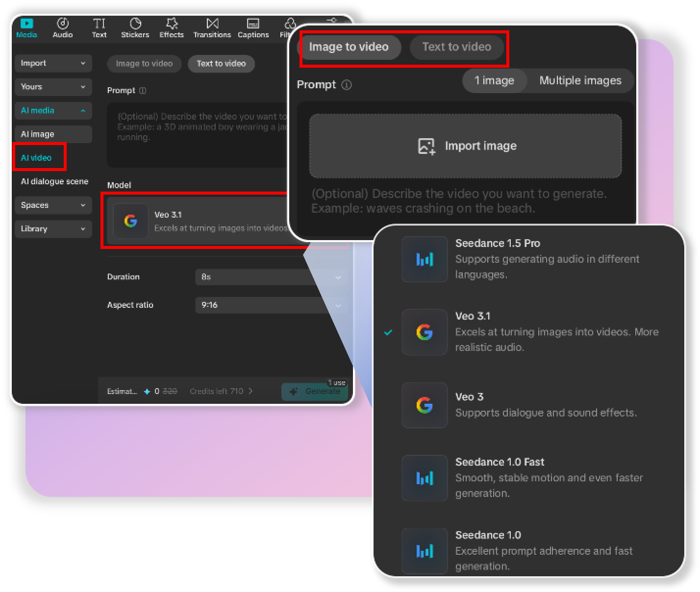Collapse the AI media section
Viewport: 700px width, 592px height.
pyautogui.click(x=53, y=110)
